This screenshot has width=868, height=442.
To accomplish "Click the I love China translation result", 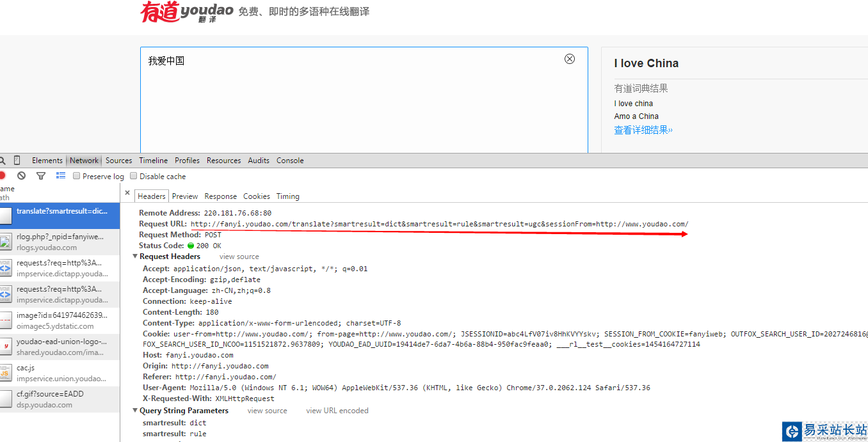I will click(647, 63).
